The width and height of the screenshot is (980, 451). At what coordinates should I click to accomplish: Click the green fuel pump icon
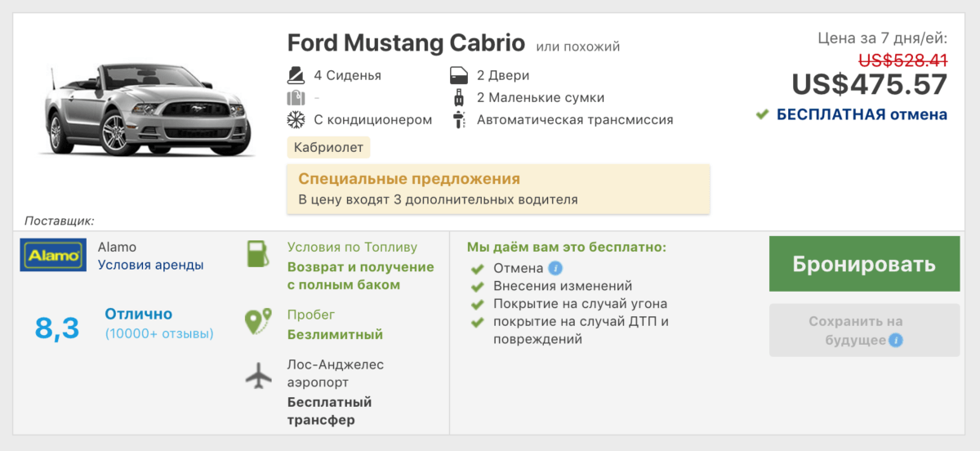pyautogui.click(x=258, y=255)
